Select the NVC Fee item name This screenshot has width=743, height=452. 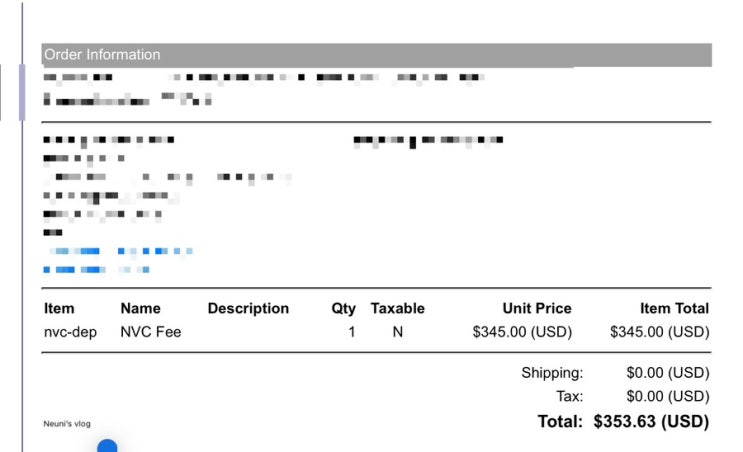(150, 332)
